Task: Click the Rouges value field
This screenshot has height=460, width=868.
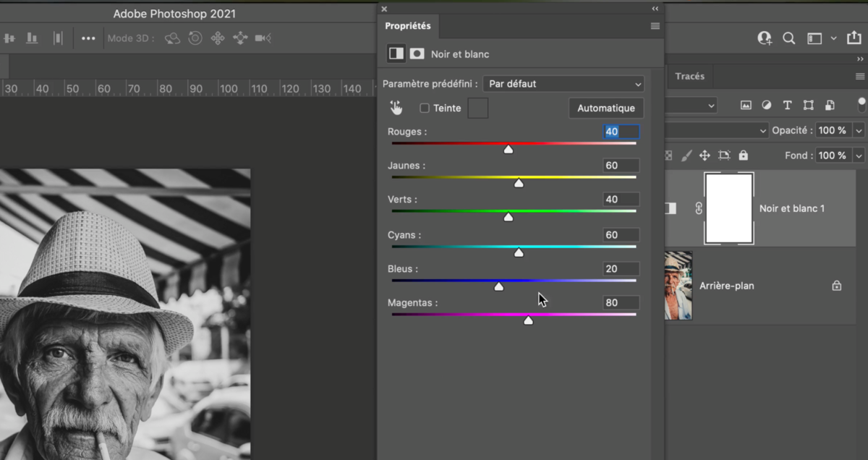Action: [x=621, y=132]
